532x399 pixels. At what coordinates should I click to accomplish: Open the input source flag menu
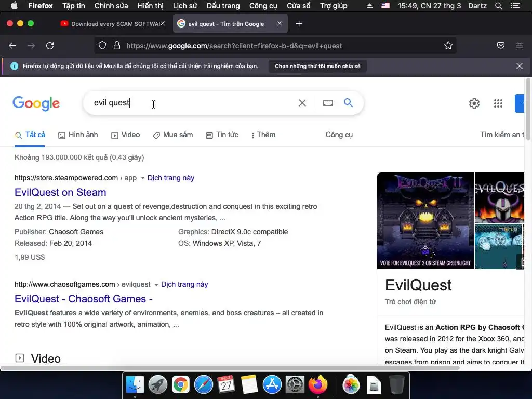(385, 5)
